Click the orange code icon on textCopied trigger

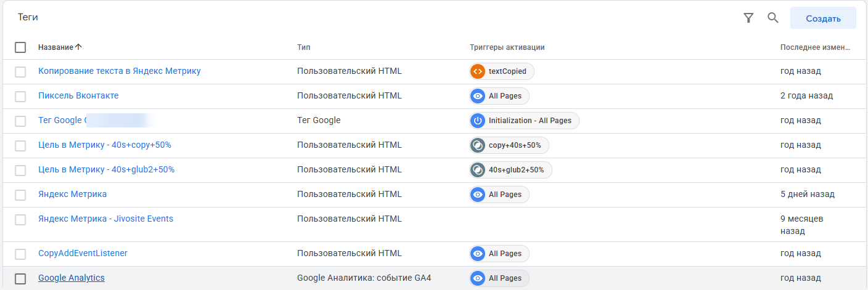point(477,71)
